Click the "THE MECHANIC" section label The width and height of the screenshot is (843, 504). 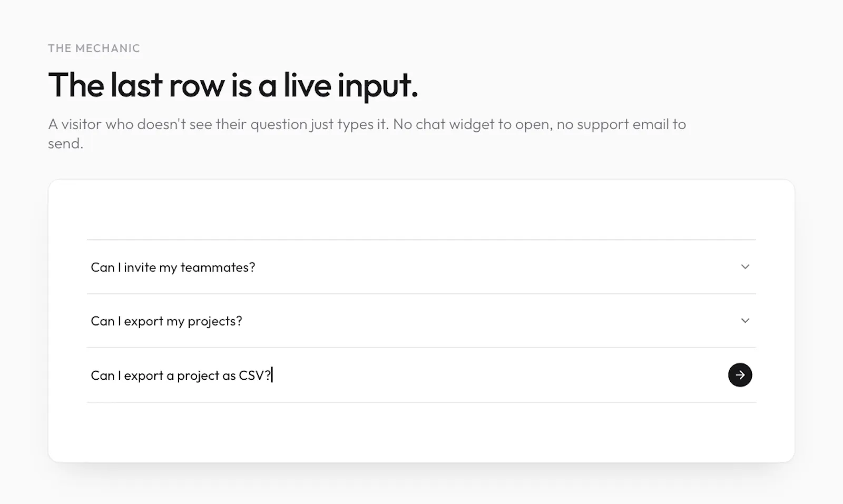click(x=94, y=48)
